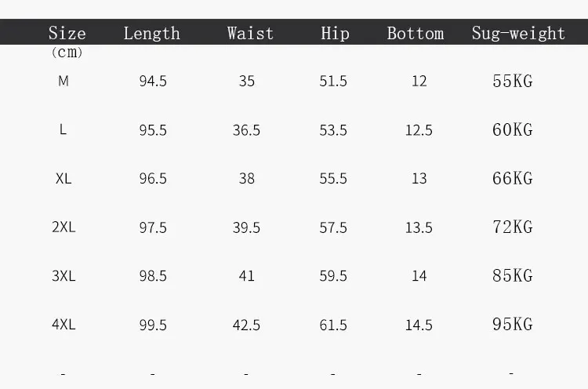The width and height of the screenshot is (588, 389).
Task: Select the 3XL size row label
Action: point(64,276)
